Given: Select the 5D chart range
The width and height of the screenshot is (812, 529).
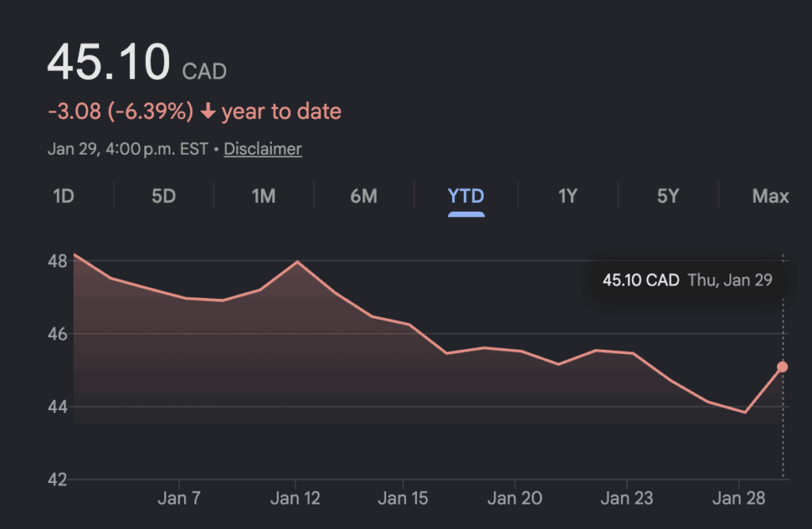Looking at the screenshot, I should pos(163,196).
